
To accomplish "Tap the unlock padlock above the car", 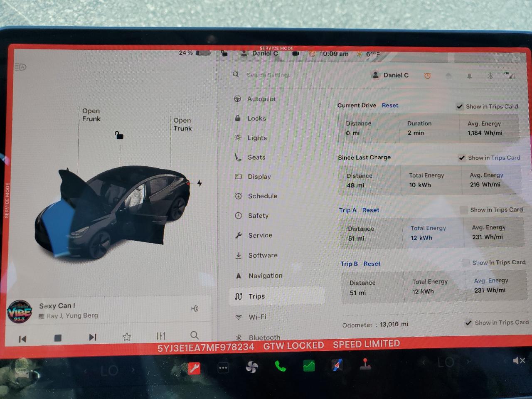I will (x=119, y=135).
